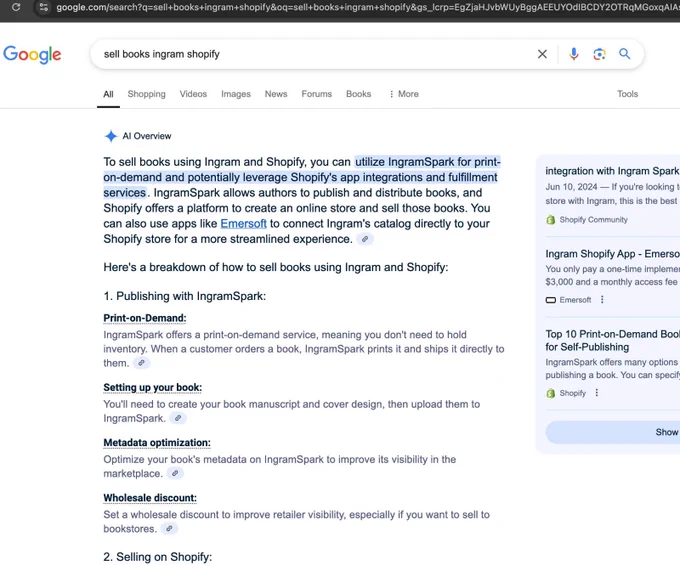Submit search with magnifier icon

coord(624,54)
